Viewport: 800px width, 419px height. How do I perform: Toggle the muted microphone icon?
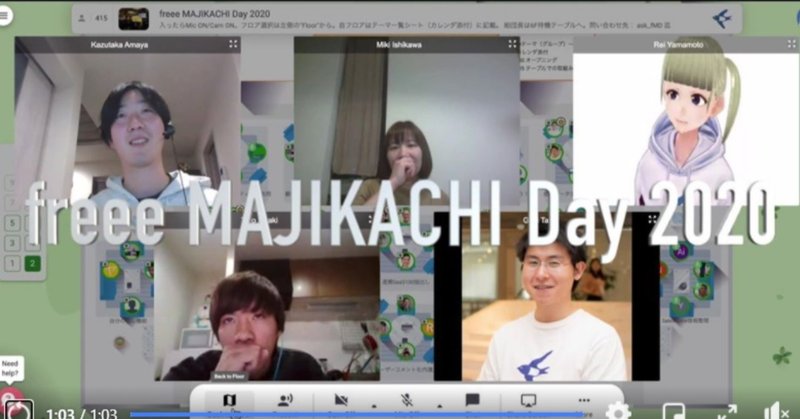pyautogui.click(x=407, y=400)
